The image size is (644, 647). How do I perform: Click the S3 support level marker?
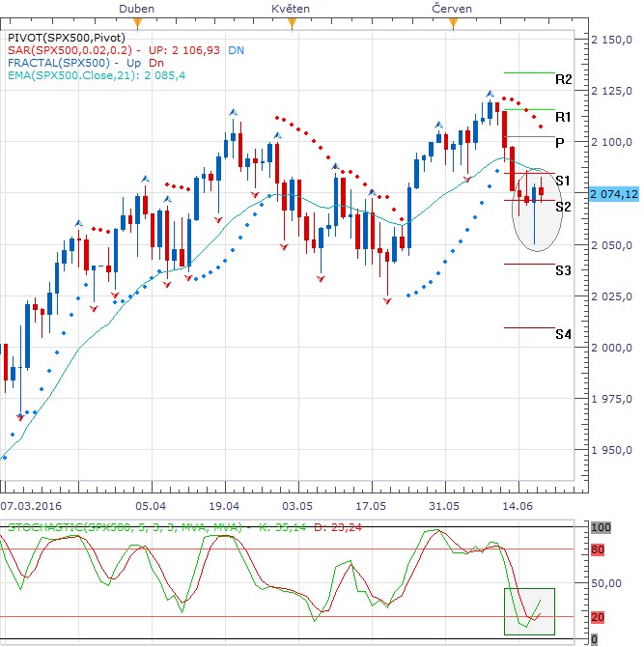click(x=564, y=270)
